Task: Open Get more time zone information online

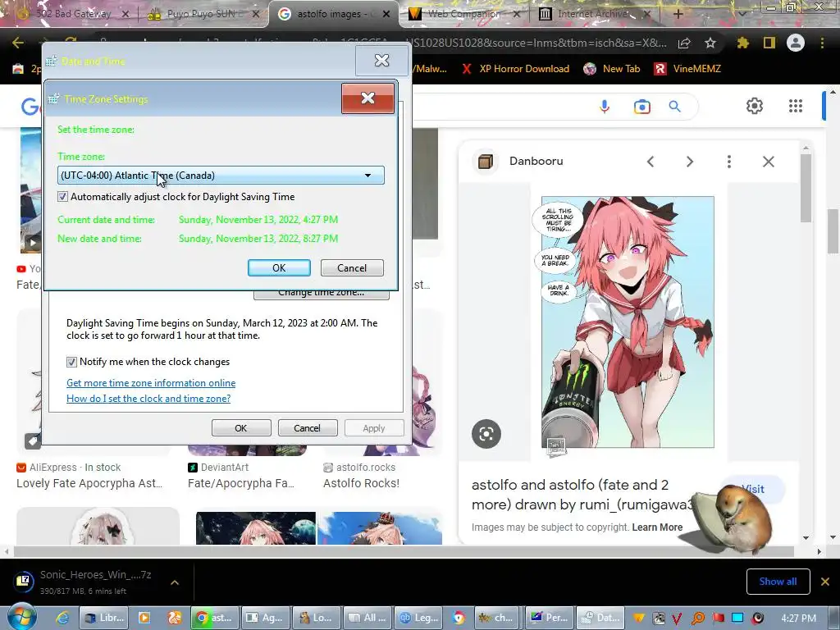Action: (151, 382)
